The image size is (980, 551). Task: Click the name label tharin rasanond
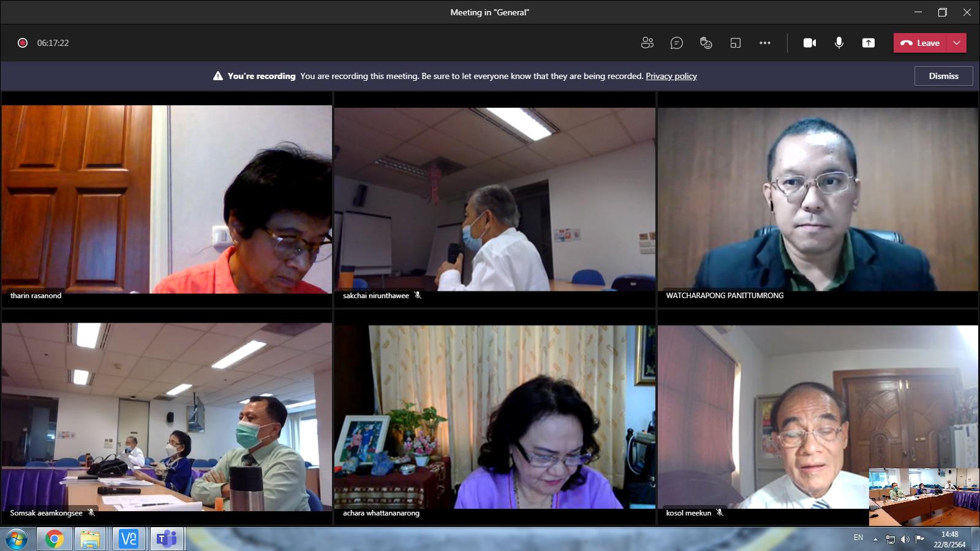click(36, 295)
